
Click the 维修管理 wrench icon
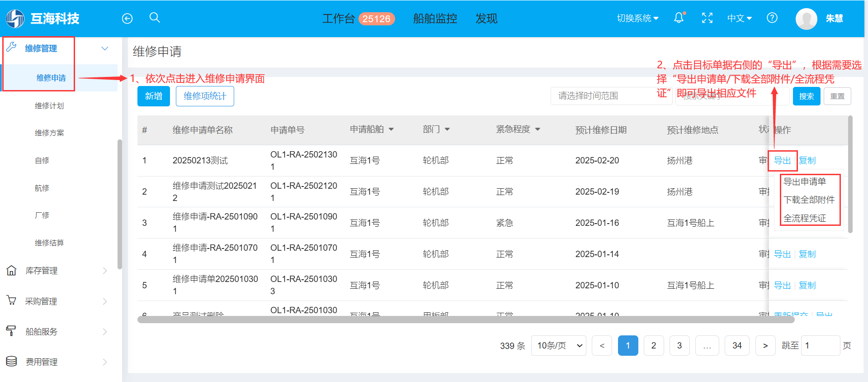12,47
